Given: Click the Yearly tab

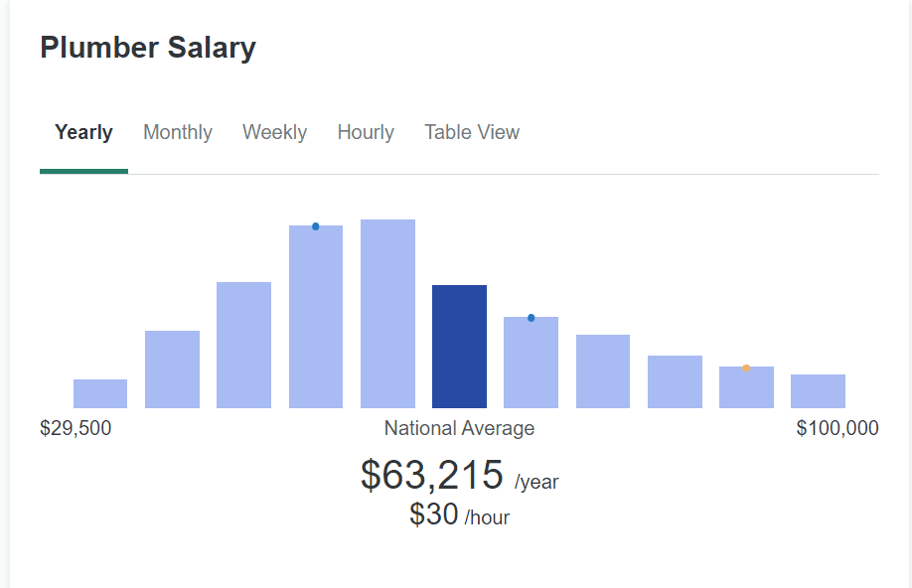Looking at the screenshot, I should pos(83,132).
